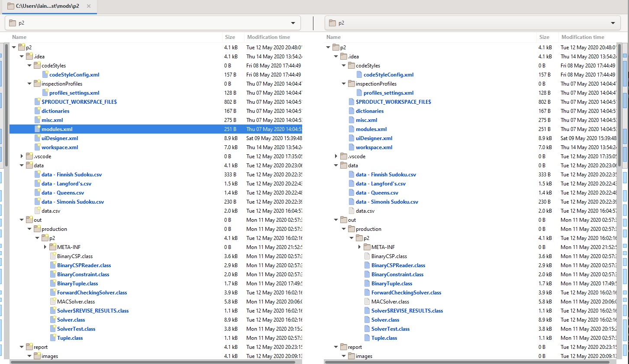629x364 pixels.
Task: Sort files by the Name column
Action: coord(19,37)
